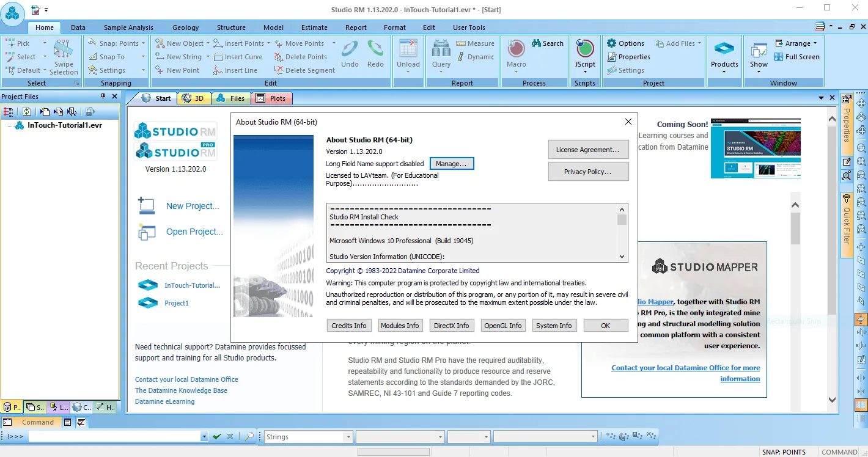868x457 pixels.
Task: Open the Strings combo box
Action: pos(309,437)
